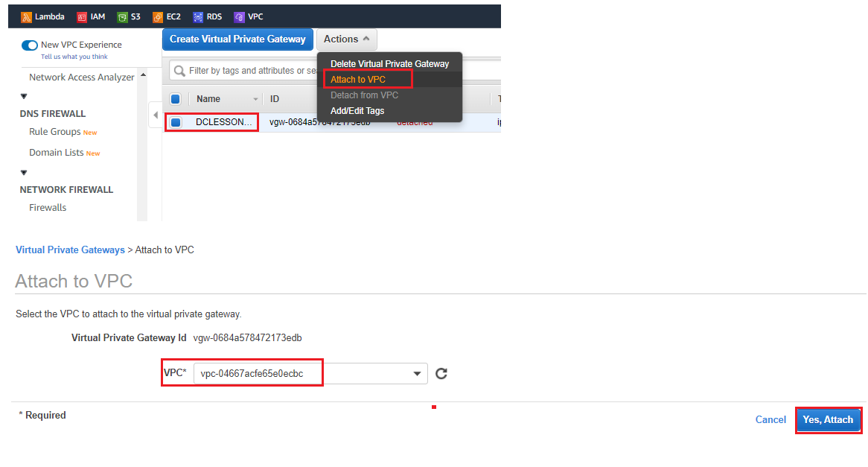Viewport: 868px width, 467px height.
Task: Open the Actions dropdown menu
Action: [x=347, y=39]
